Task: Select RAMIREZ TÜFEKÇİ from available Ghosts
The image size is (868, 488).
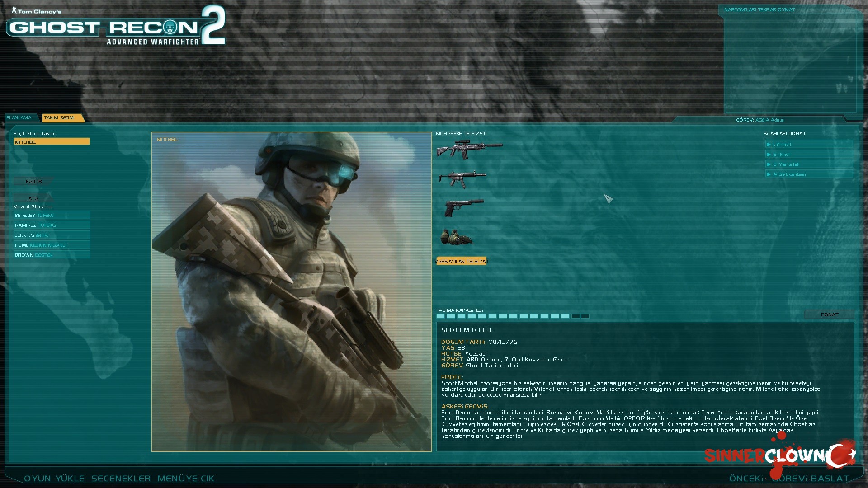Action: (52, 225)
